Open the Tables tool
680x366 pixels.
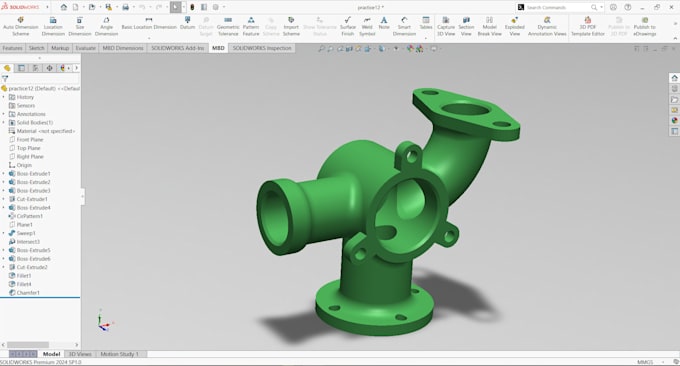(x=426, y=23)
